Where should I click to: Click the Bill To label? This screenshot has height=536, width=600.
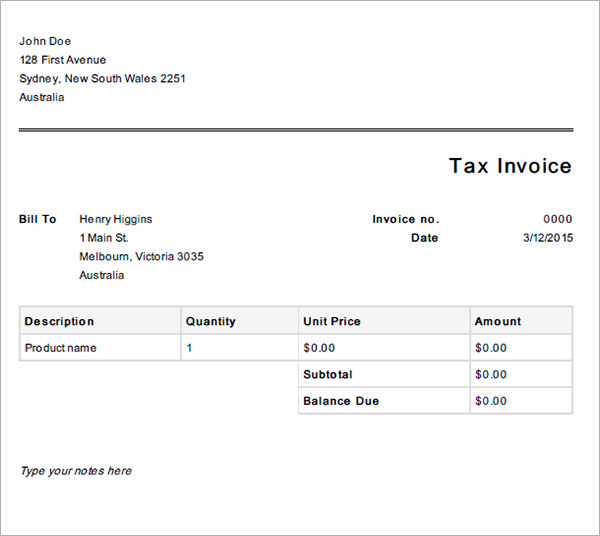(x=38, y=219)
